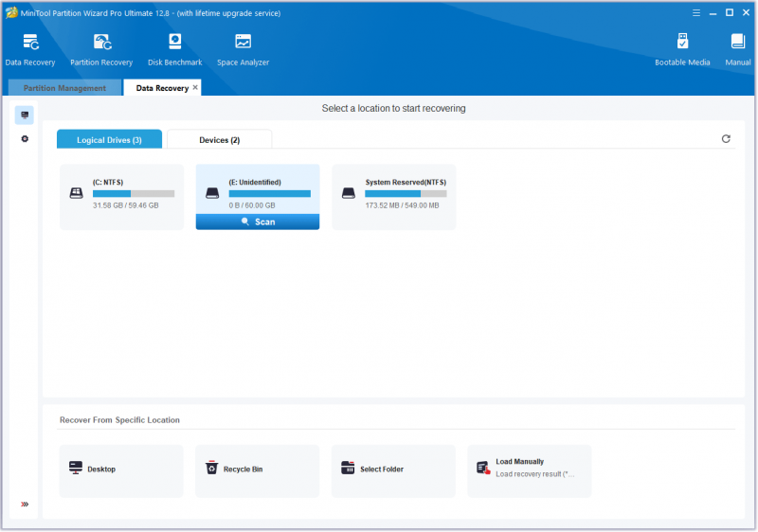Switch to the Devices (2) tab
The image size is (758, 532).
coord(220,139)
